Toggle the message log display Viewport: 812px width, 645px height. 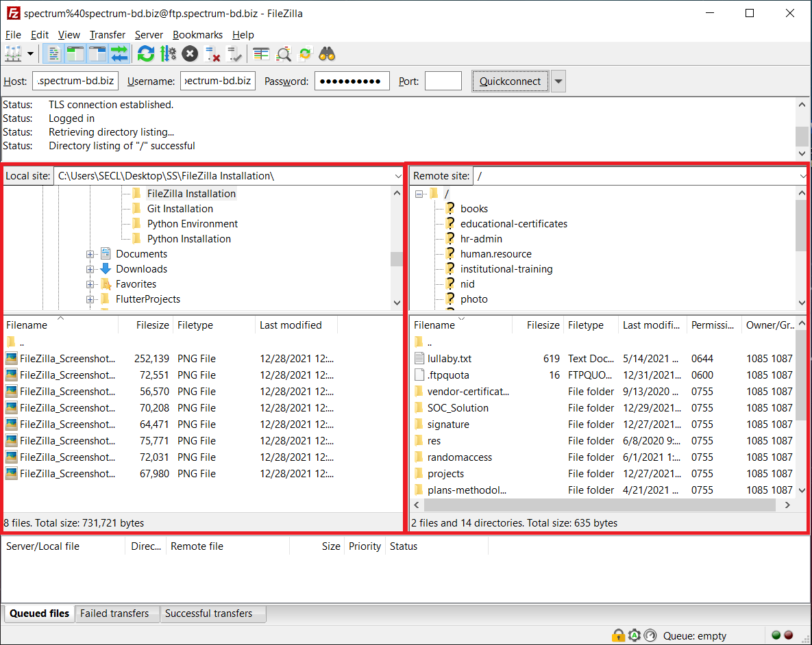coord(53,54)
